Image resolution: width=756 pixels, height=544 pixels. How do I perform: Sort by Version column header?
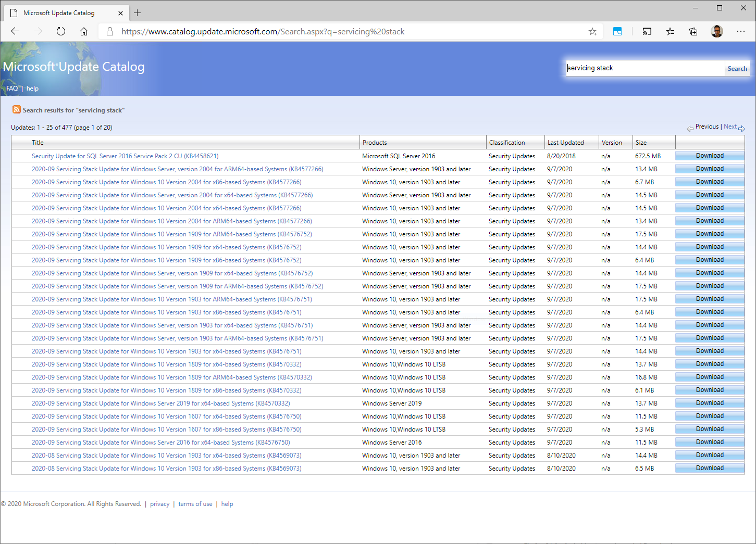tap(612, 143)
